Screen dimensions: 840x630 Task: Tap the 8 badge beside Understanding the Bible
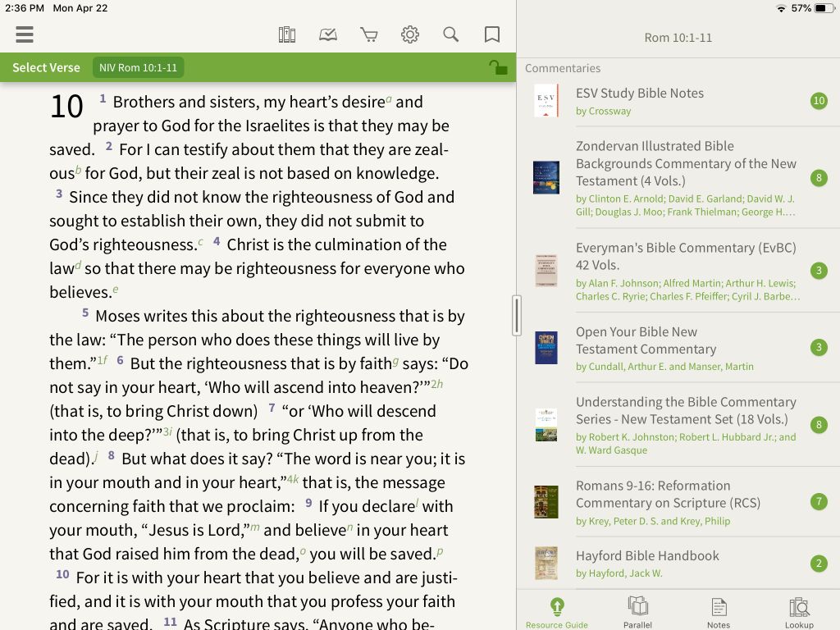[819, 425]
